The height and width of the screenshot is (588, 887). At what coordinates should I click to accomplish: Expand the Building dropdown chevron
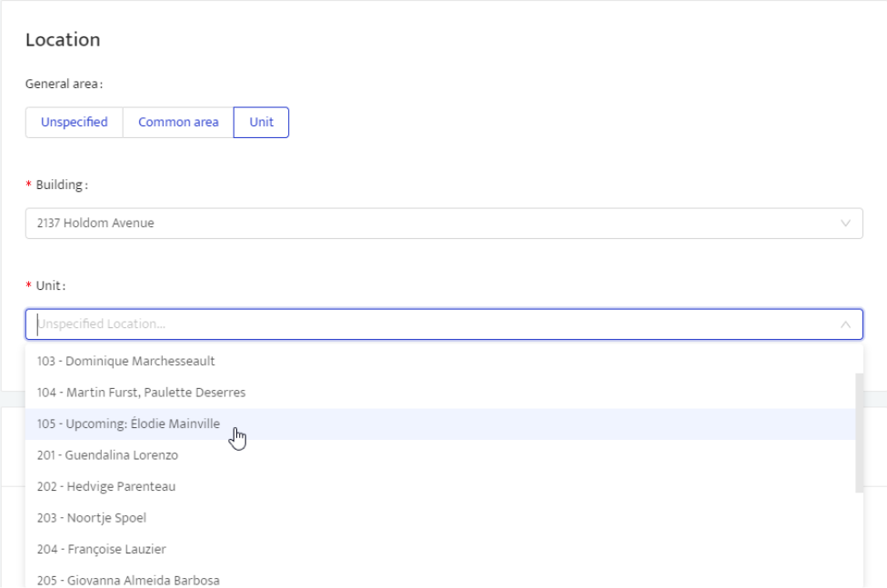click(845, 223)
